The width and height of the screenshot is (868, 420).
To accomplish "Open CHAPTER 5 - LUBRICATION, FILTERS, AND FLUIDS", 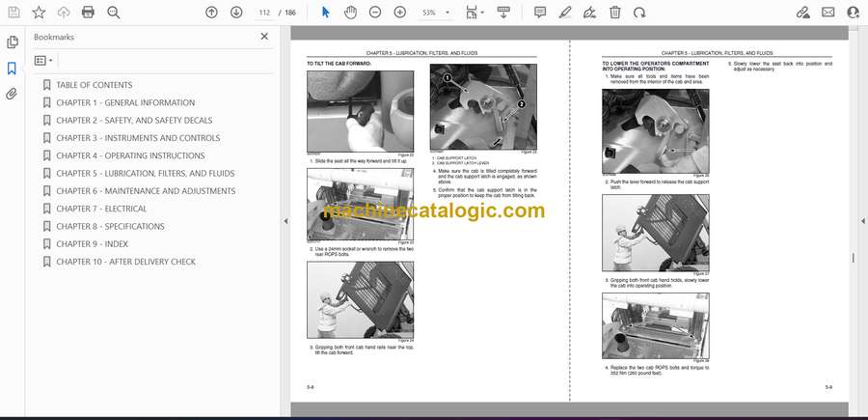I will (x=145, y=174).
